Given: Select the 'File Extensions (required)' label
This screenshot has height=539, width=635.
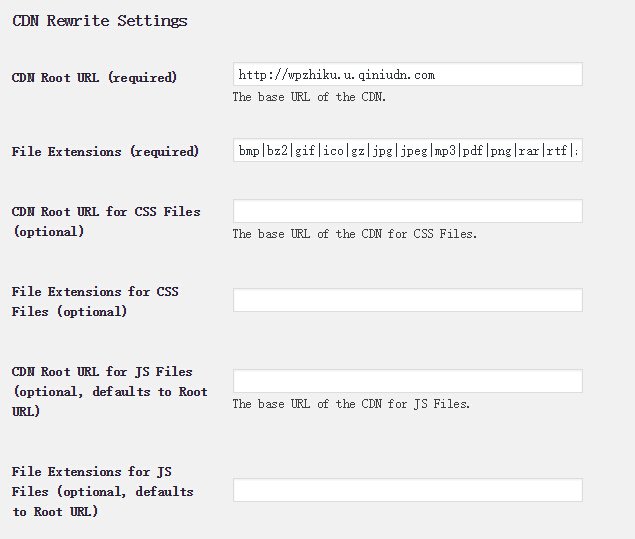Looking at the screenshot, I should [x=105, y=152].
